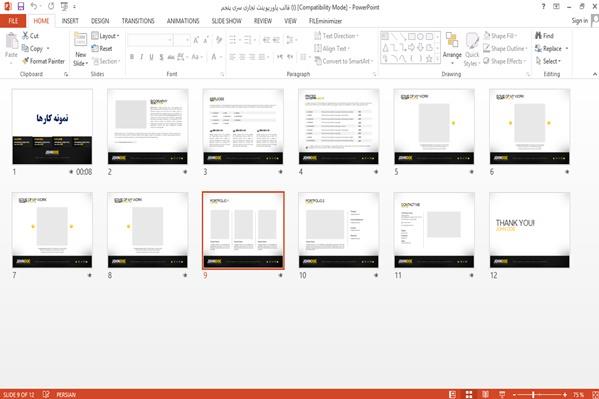Select slide 10 thumbnail

[338, 230]
